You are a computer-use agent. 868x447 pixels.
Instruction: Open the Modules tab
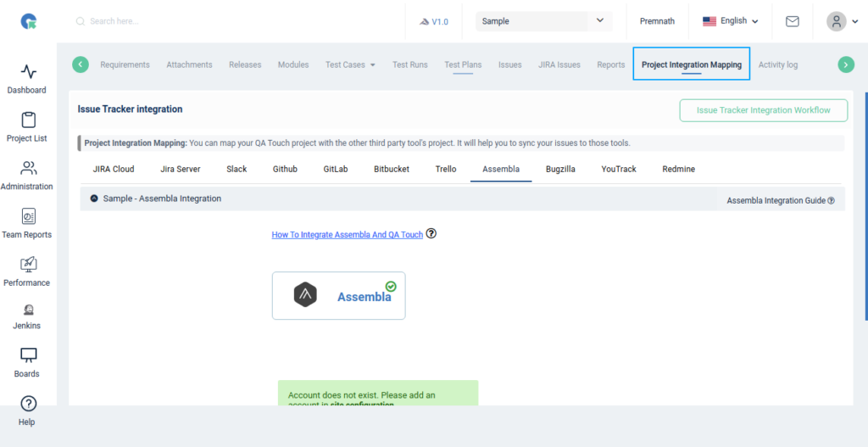292,64
